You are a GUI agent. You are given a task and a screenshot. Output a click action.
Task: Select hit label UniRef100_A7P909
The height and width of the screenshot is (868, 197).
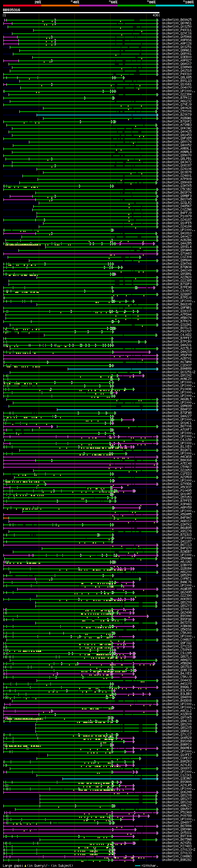click(177, 179)
